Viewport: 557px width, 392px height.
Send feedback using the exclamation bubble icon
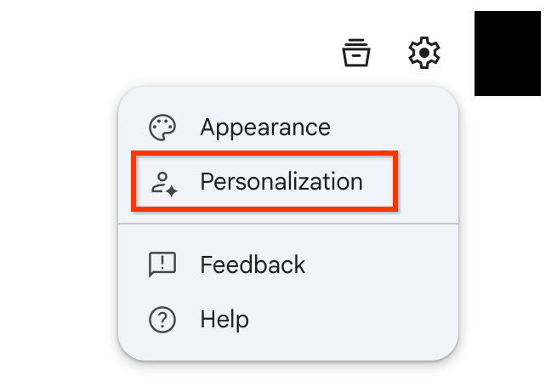[162, 264]
